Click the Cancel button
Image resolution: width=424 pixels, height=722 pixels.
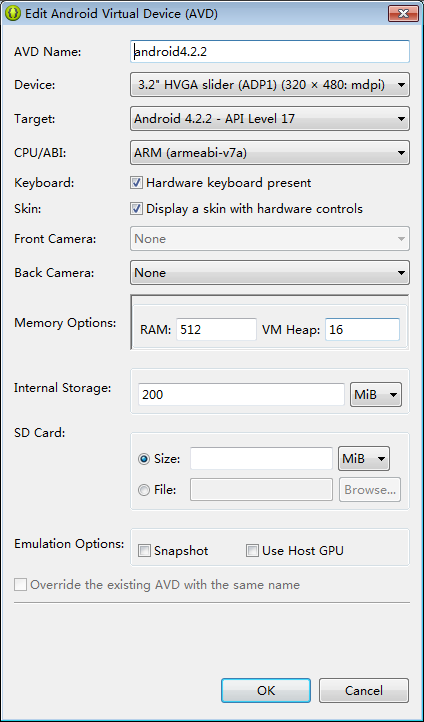click(x=364, y=690)
